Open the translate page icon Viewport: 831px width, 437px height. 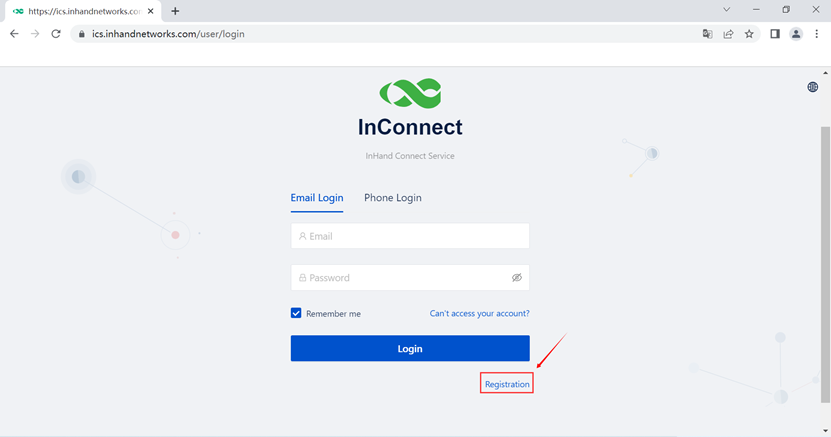tap(707, 34)
